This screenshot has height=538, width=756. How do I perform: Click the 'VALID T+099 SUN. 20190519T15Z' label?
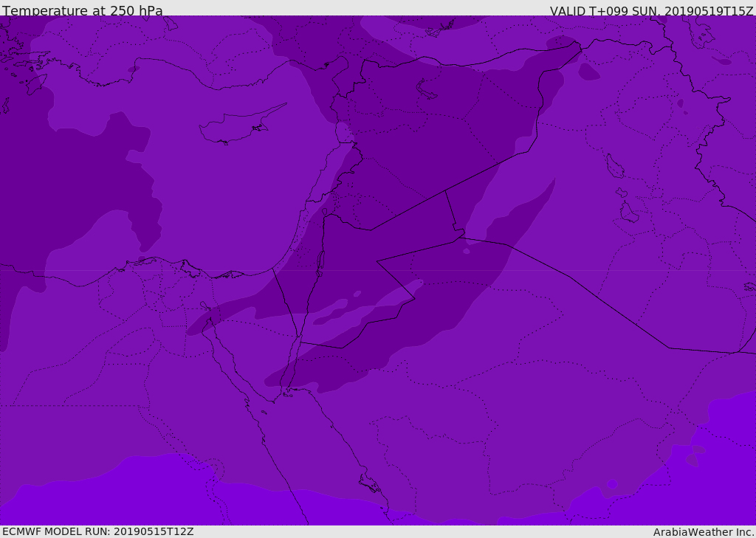pyautogui.click(x=651, y=10)
